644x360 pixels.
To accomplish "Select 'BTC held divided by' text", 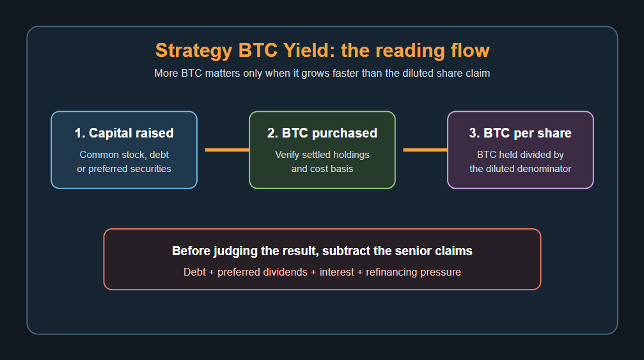I will pos(521,155).
